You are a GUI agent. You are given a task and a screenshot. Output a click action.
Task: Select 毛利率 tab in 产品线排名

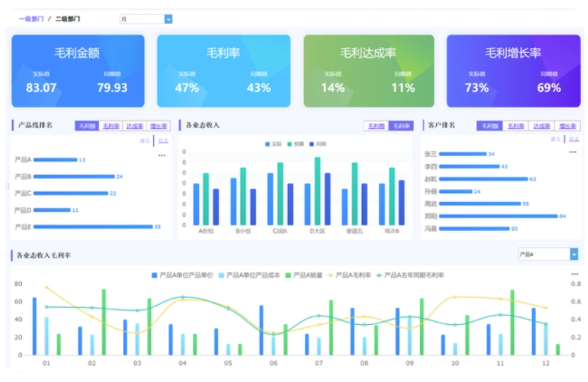coord(111,126)
